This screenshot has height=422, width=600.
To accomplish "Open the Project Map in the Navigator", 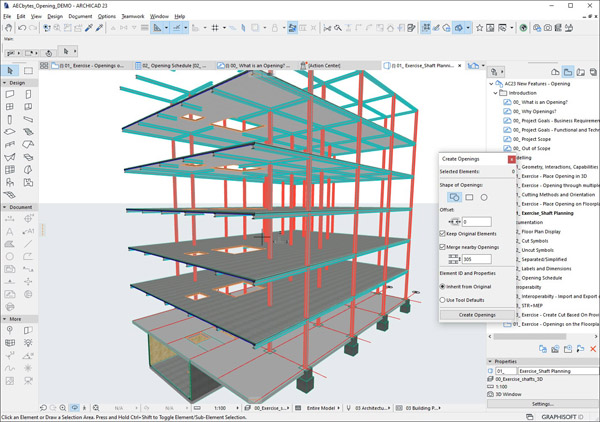I will point(555,72).
